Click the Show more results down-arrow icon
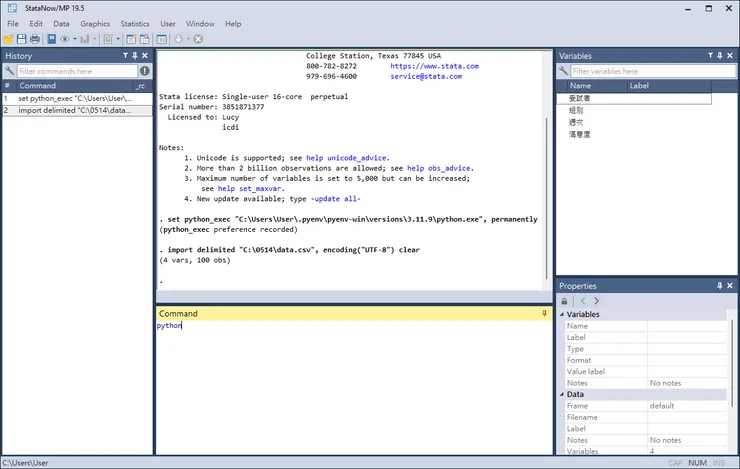The height and width of the screenshot is (469, 740). [x=178, y=39]
